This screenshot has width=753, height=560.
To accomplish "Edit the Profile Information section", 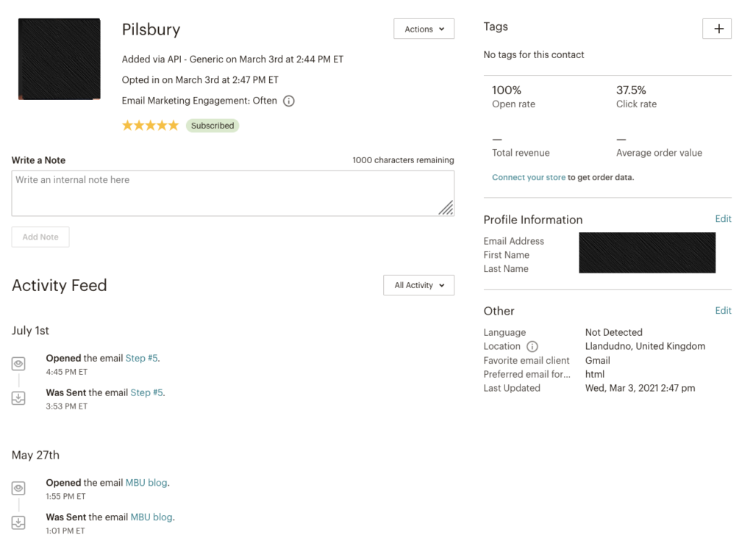I will pos(723,219).
